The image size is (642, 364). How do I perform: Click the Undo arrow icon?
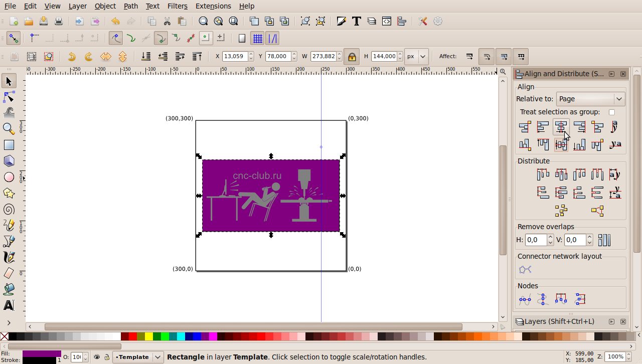116,21
